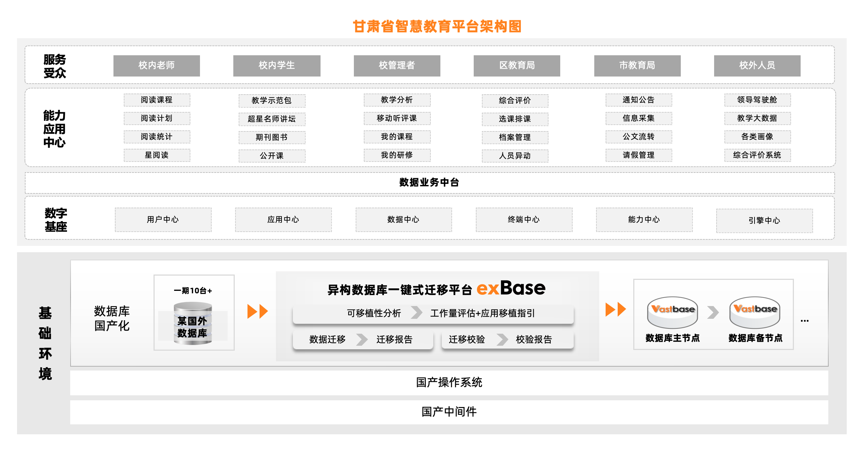Click the 公文流转 item
The width and height of the screenshot is (868, 452).
pos(639,137)
